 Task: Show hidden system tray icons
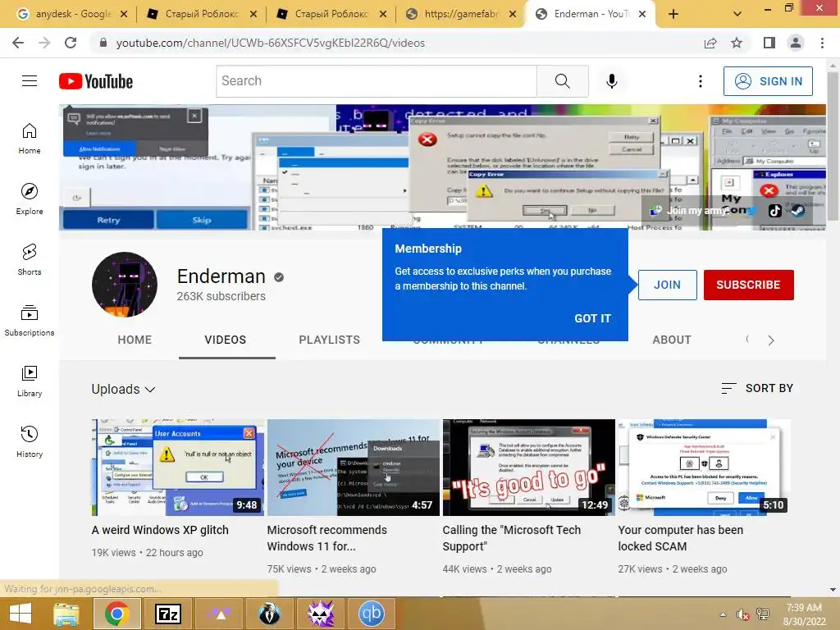pyautogui.click(x=724, y=614)
